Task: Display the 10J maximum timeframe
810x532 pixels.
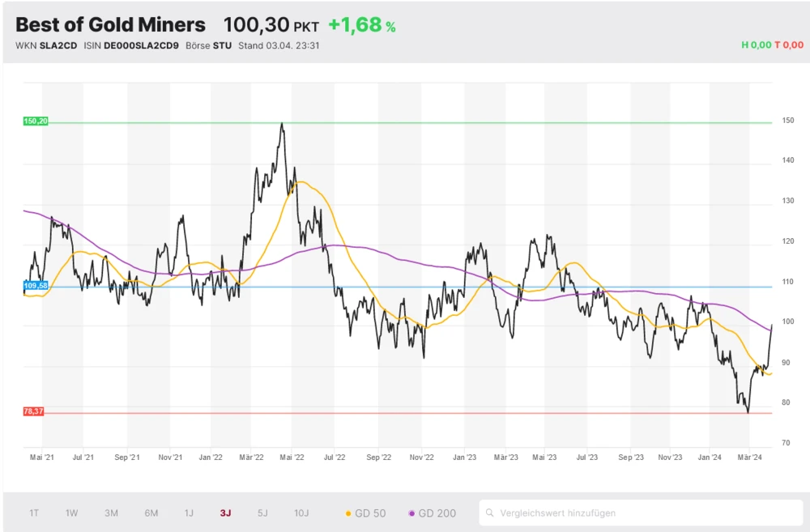Action: [301, 513]
